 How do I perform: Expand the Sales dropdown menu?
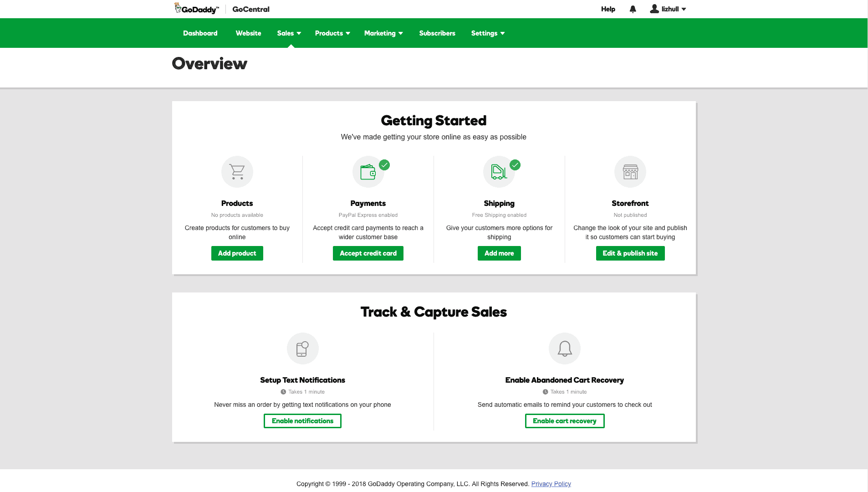pos(289,33)
